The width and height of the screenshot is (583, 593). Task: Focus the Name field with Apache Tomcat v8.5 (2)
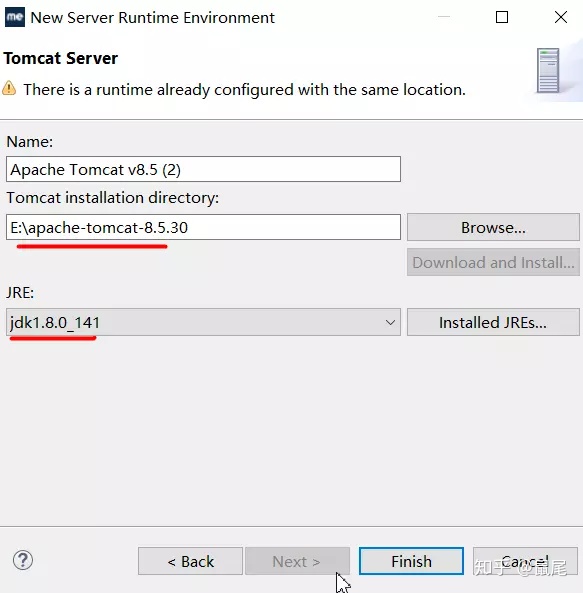[x=203, y=169]
